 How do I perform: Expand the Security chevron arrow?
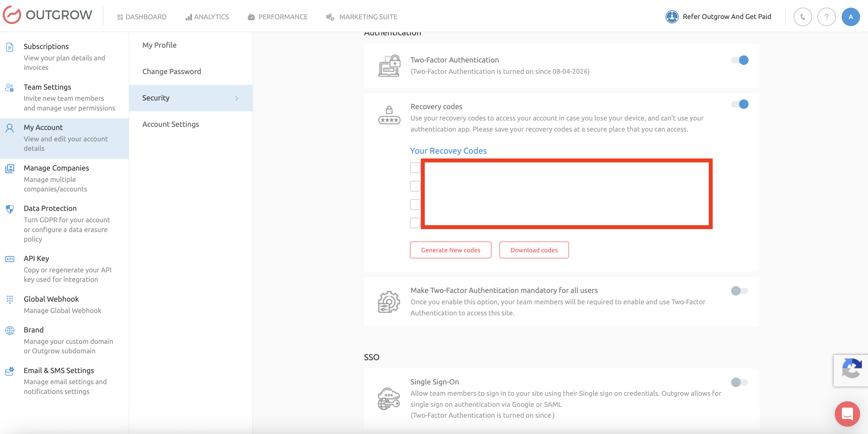tap(237, 98)
